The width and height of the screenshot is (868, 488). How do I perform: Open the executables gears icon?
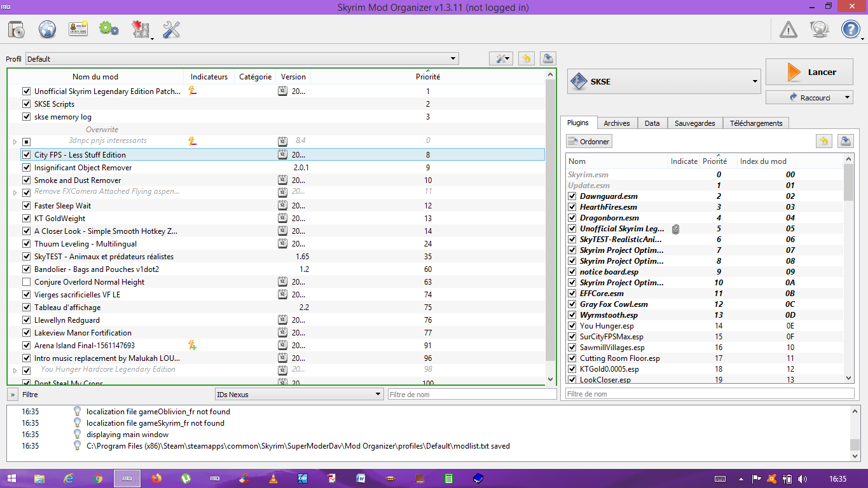(109, 29)
